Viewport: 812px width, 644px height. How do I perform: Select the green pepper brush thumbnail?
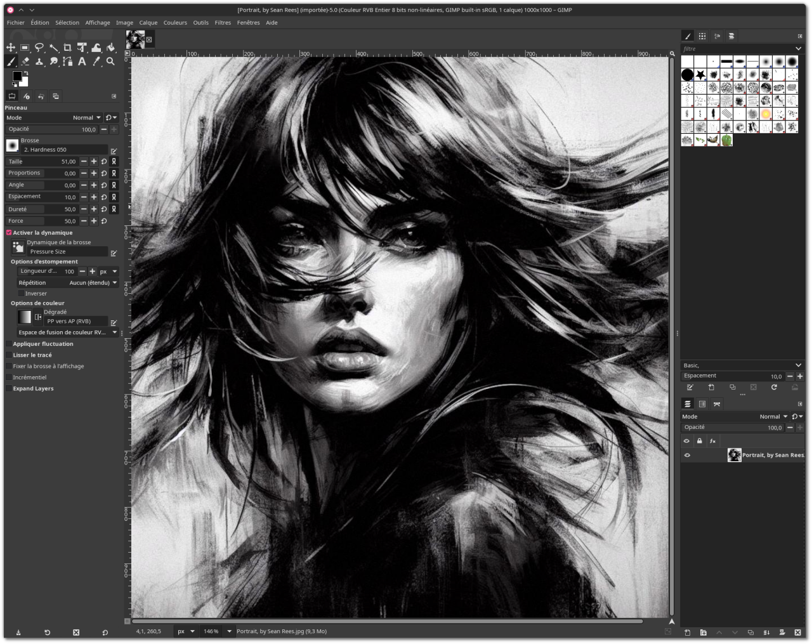click(x=726, y=140)
